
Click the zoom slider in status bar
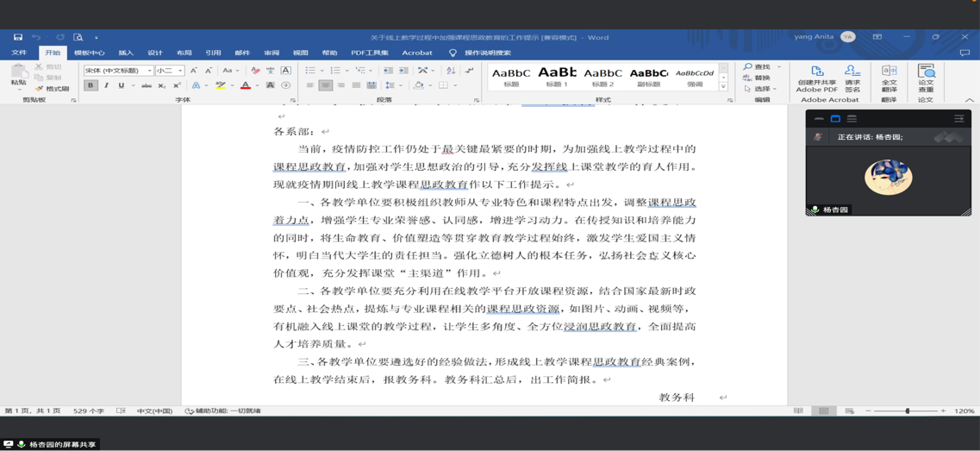[907, 411]
